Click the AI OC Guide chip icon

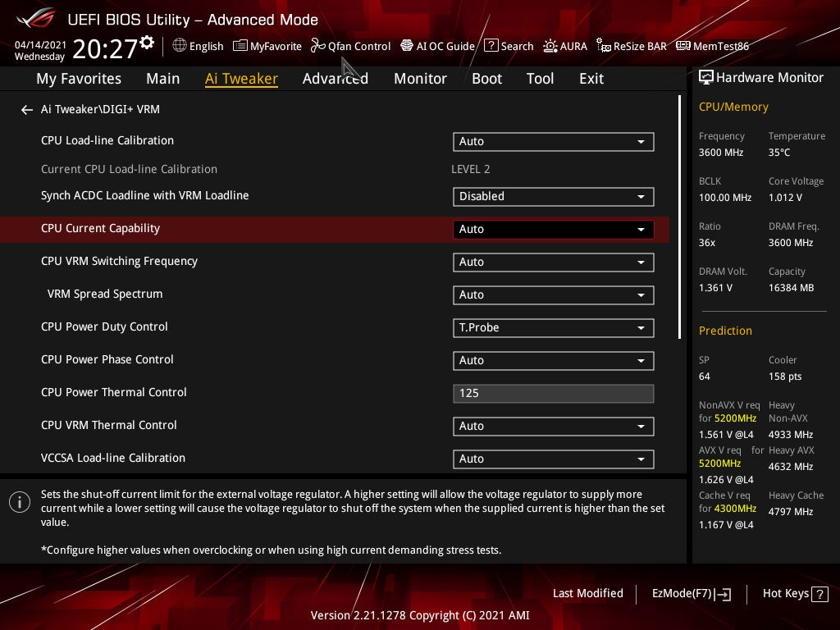pyautogui.click(x=407, y=46)
